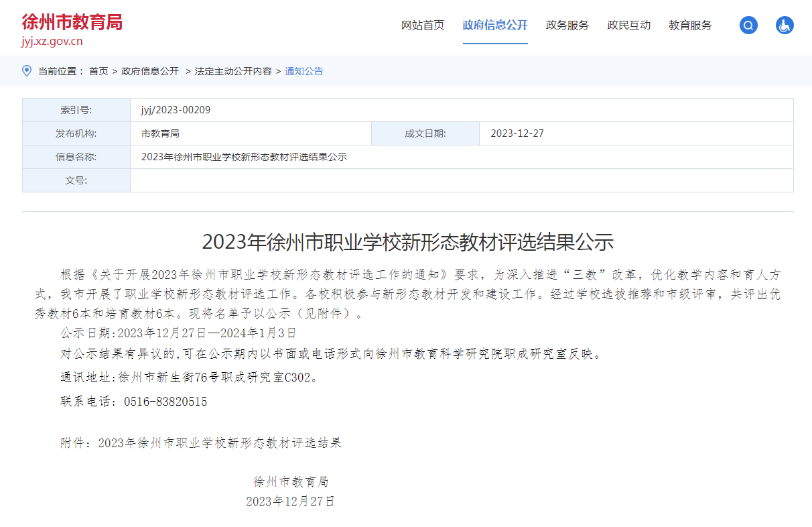
Task: Click the 市教育局 value cell
Action: [x=251, y=133]
